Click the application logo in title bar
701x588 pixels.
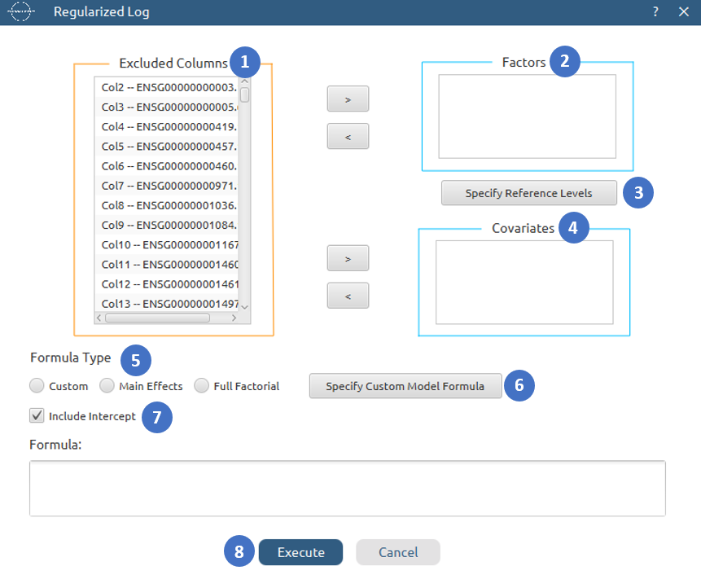pyautogui.click(x=20, y=11)
